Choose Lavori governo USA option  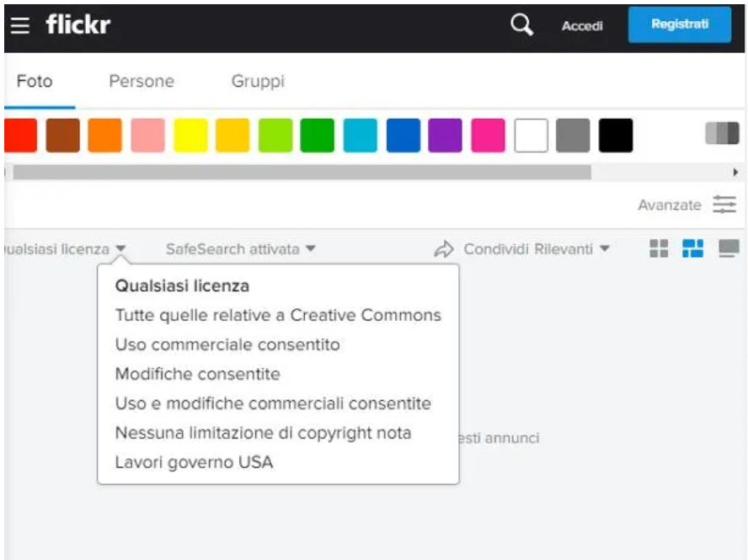(x=194, y=462)
